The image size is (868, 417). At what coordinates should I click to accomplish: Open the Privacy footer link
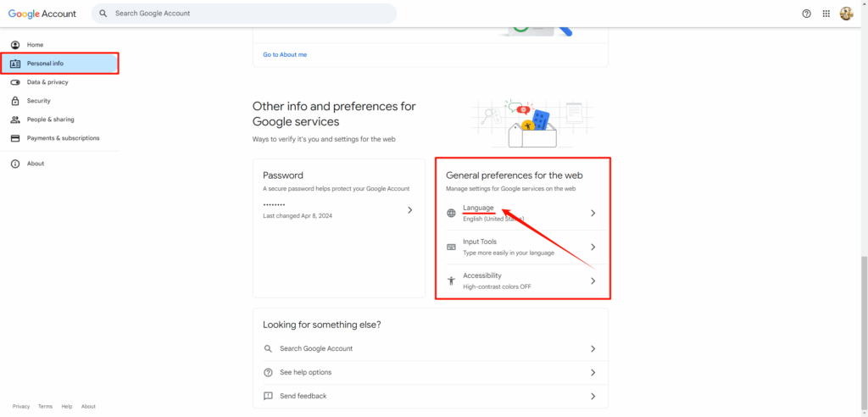coord(21,407)
